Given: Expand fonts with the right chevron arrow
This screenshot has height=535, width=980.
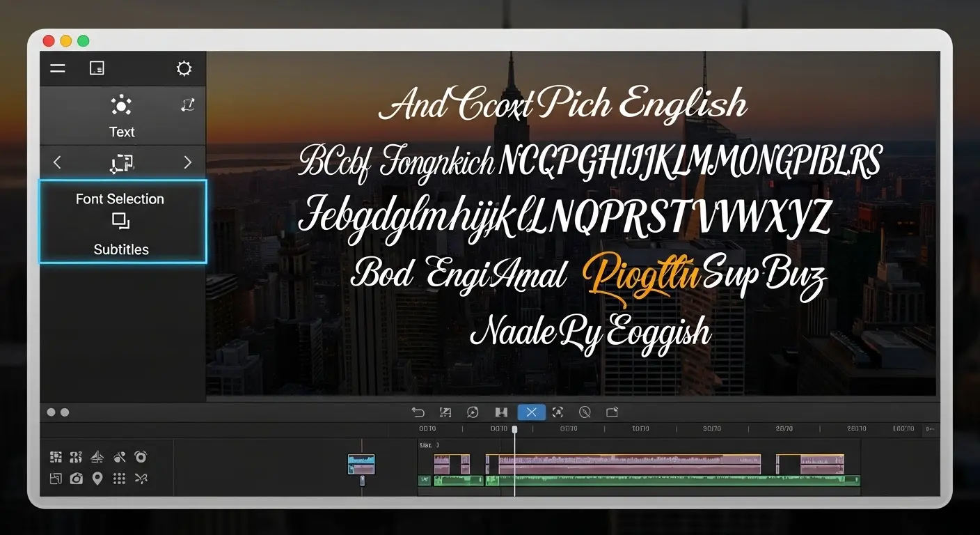Looking at the screenshot, I should (x=187, y=162).
